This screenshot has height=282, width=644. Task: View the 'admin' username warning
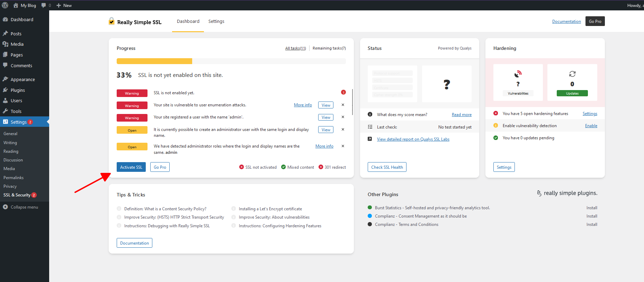point(326,117)
